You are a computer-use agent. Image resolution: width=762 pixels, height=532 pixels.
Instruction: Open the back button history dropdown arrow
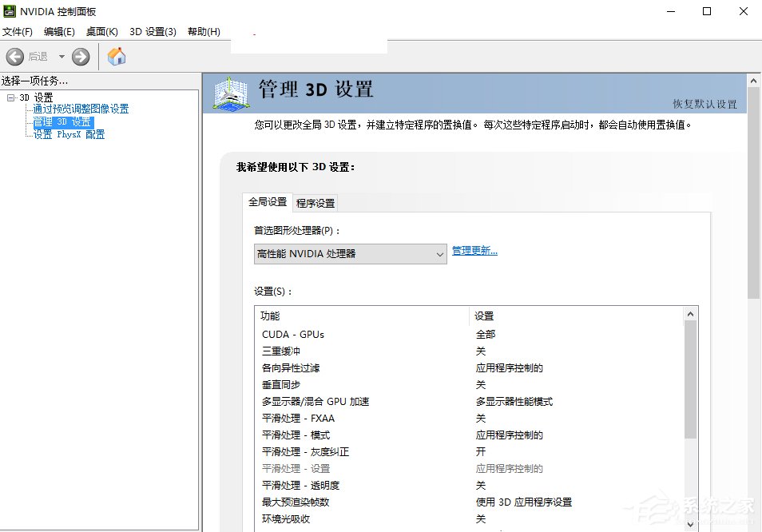point(62,57)
